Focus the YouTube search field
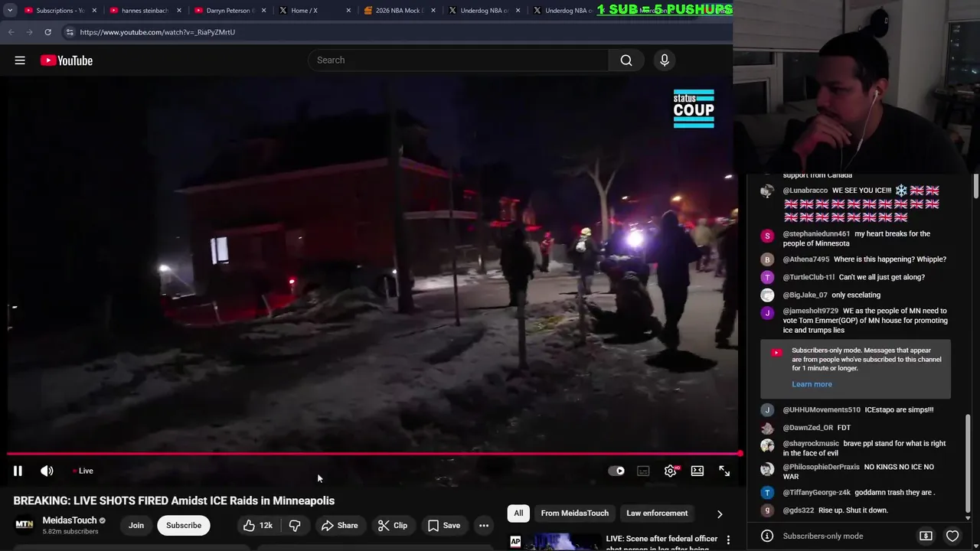 point(458,60)
